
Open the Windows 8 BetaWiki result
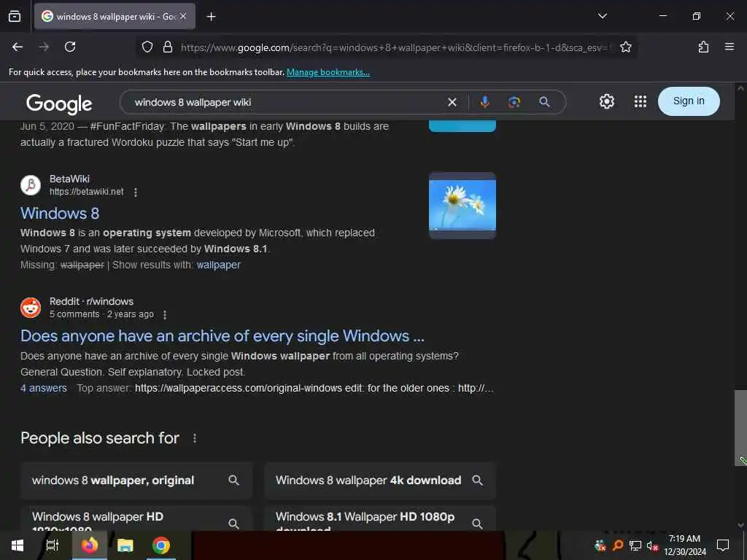pos(60,213)
